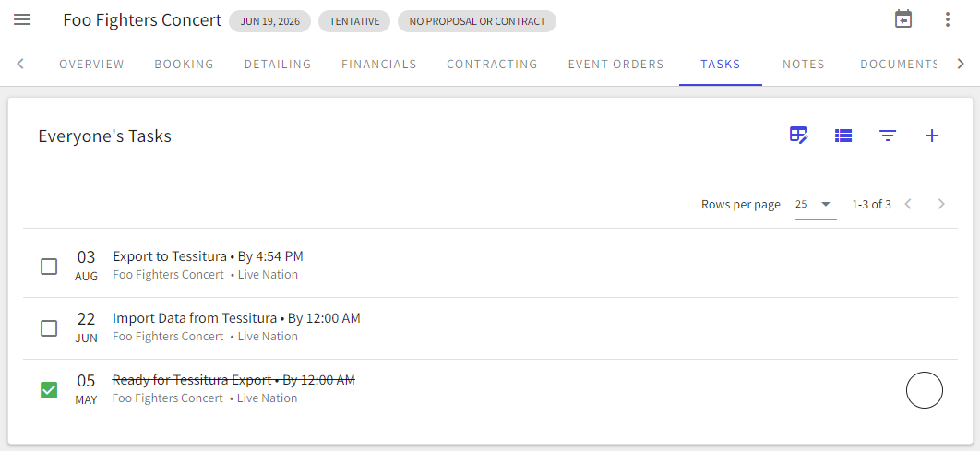The image size is (980, 451).
Task: Click the circle button on the completed task row
Action: click(x=925, y=390)
